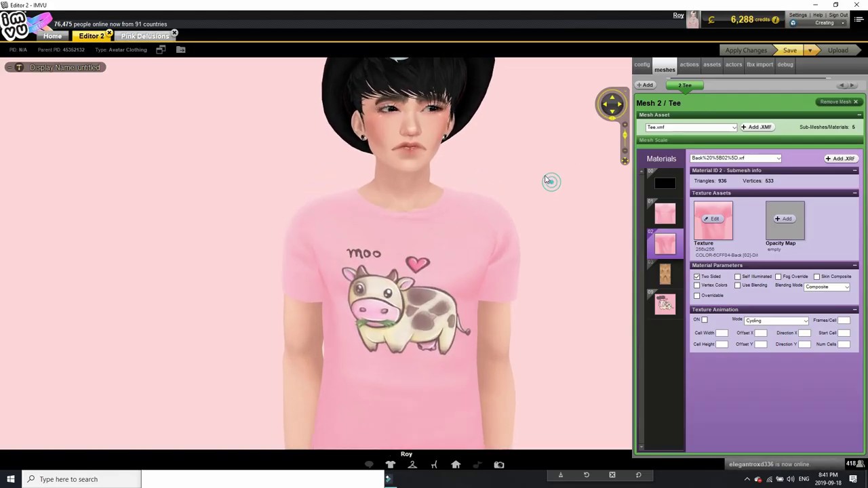Click the redo icon in capture toolbar
The height and width of the screenshot is (488, 868).
click(x=638, y=475)
